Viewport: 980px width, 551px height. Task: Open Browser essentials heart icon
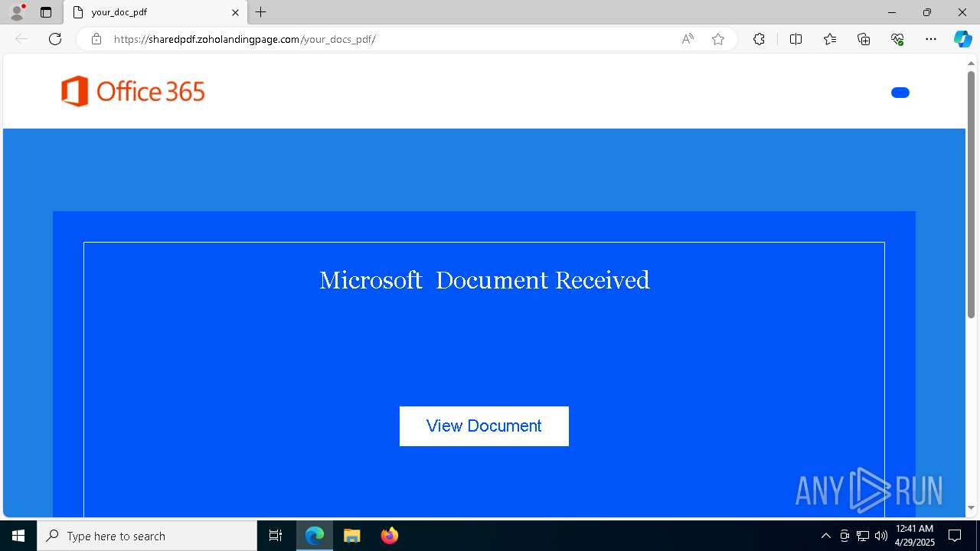[x=897, y=39]
